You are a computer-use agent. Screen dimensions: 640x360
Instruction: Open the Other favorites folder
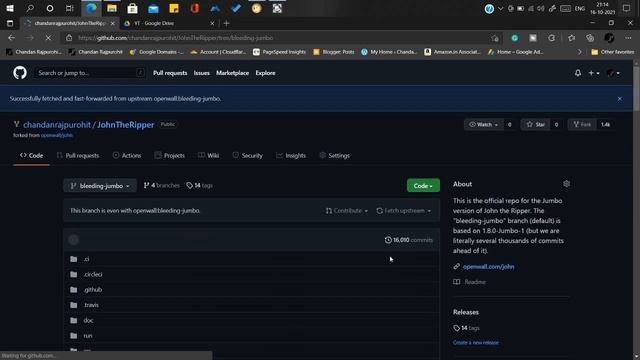613,52
